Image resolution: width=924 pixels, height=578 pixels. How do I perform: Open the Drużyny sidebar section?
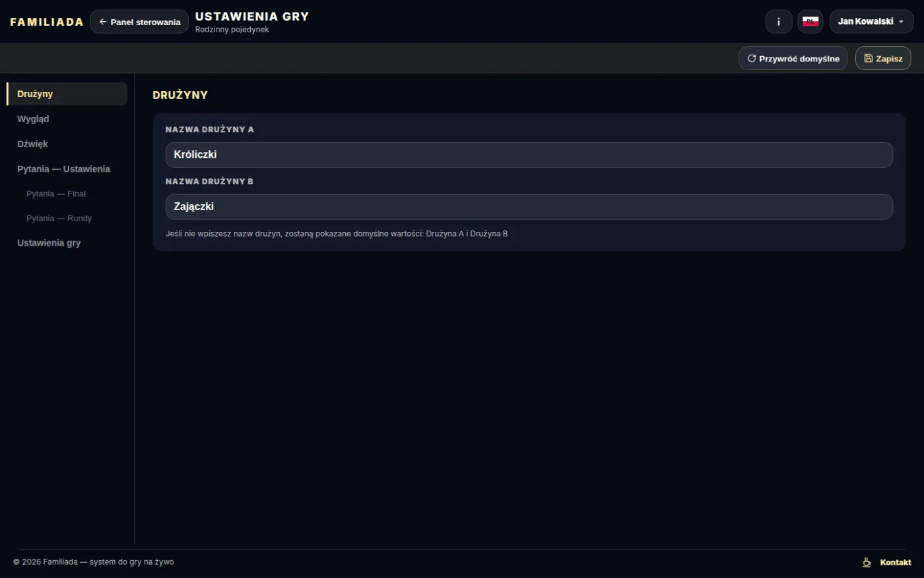pyautogui.click(x=67, y=94)
